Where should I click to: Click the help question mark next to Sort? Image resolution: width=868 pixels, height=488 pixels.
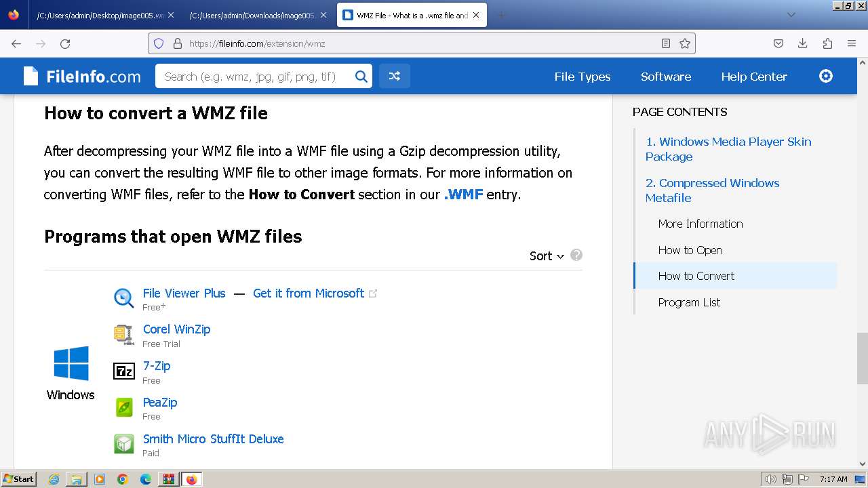pos(576,255)
